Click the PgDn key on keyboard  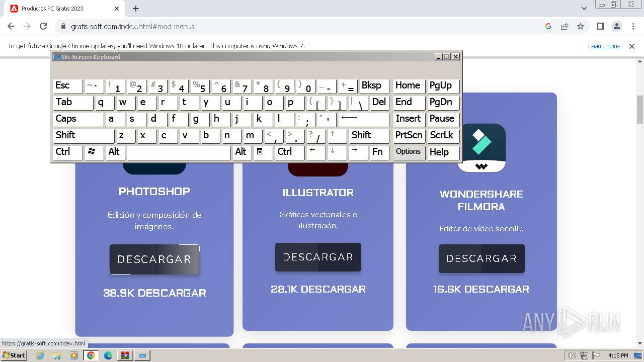pyautogui.click(x=444, y=103)
